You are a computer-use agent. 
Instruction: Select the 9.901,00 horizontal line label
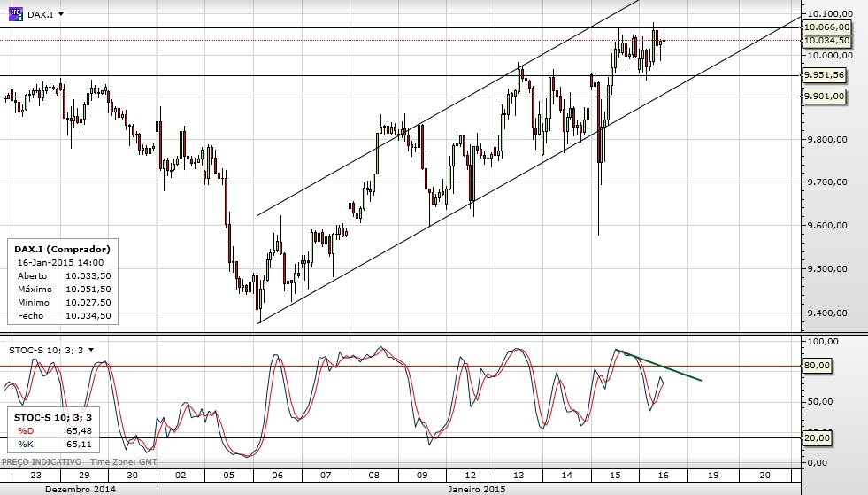tap(825, 97)
